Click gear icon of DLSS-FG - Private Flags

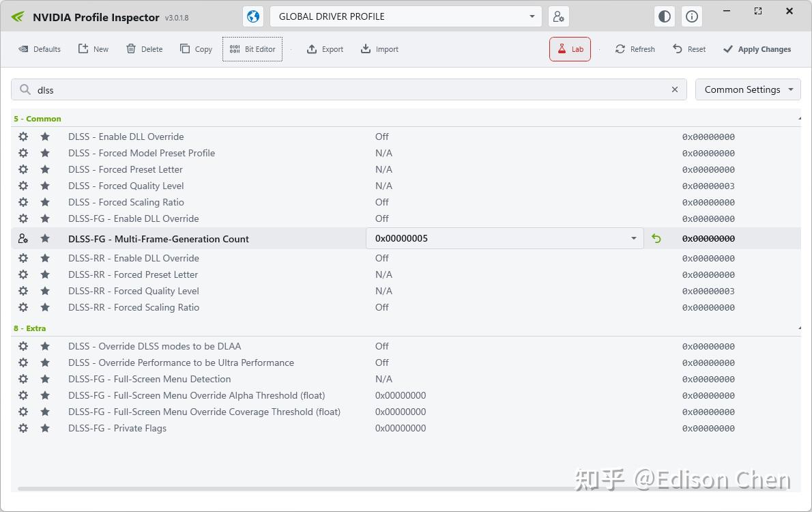[x=23, y=428]
